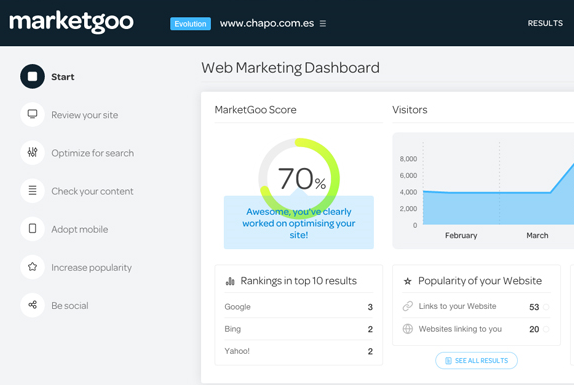Click the globe icon beside Websites linking
Image resolution: width=574 pixels, height=385 pixels.
tap(408, 329)
